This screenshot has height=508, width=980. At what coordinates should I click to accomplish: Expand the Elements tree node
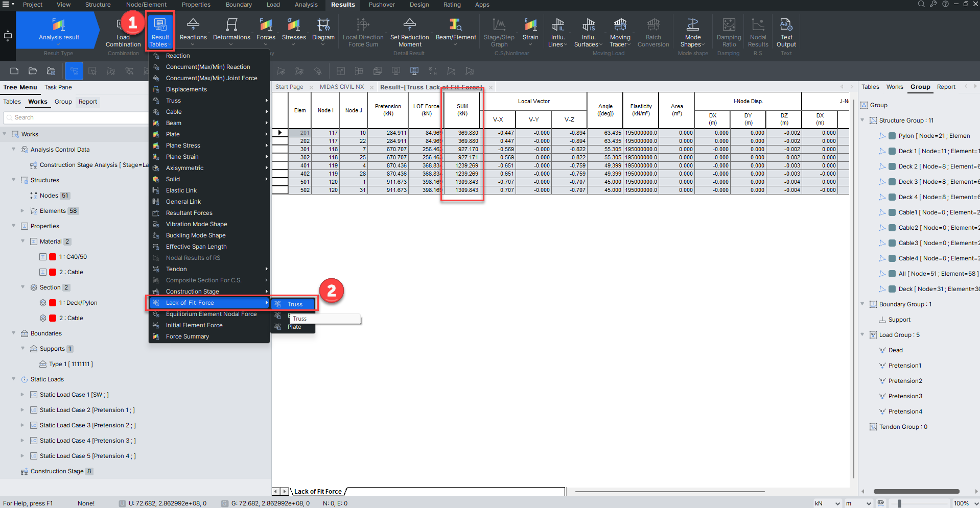22,210
